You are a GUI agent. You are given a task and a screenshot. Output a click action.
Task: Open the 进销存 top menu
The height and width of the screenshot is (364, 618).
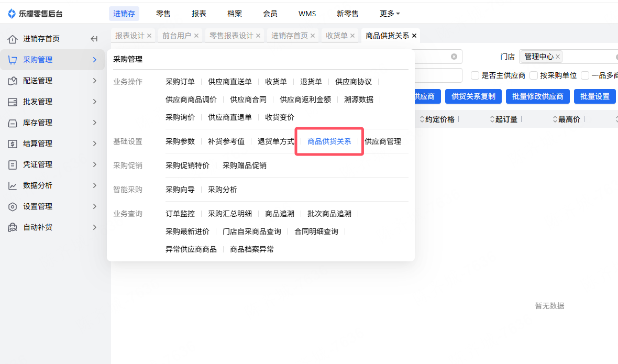click(x=124, y=14)
